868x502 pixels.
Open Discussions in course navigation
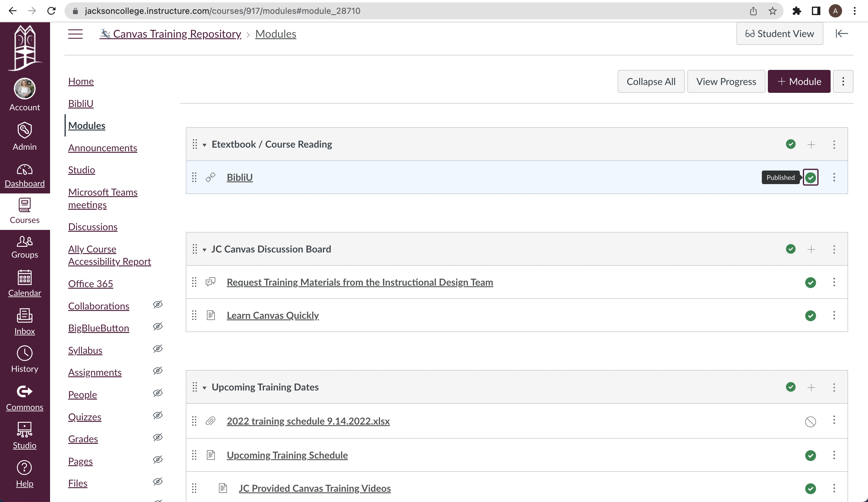click(93, 227)
